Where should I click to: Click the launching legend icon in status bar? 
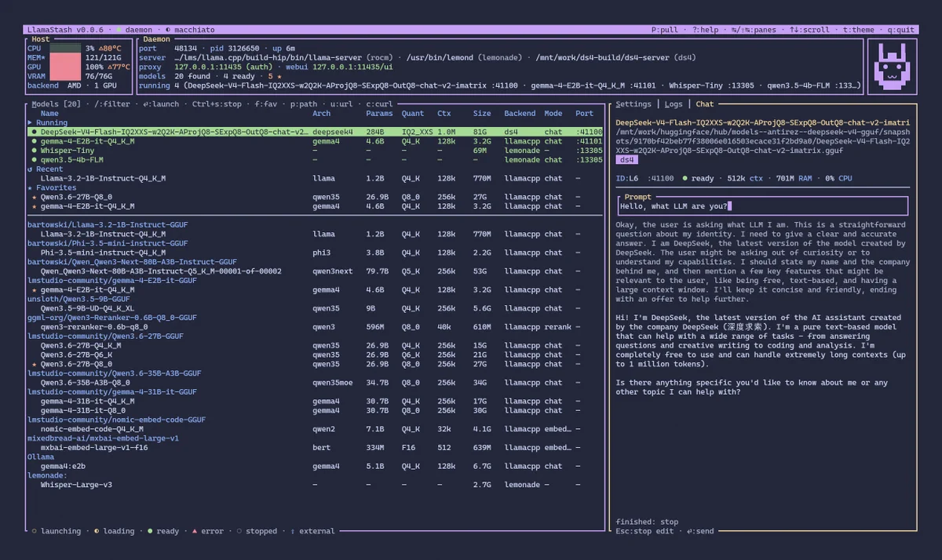coord(34,531)
